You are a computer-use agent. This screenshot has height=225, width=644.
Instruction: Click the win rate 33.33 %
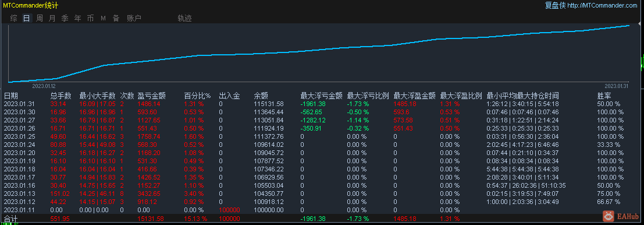tap(609, 145)
